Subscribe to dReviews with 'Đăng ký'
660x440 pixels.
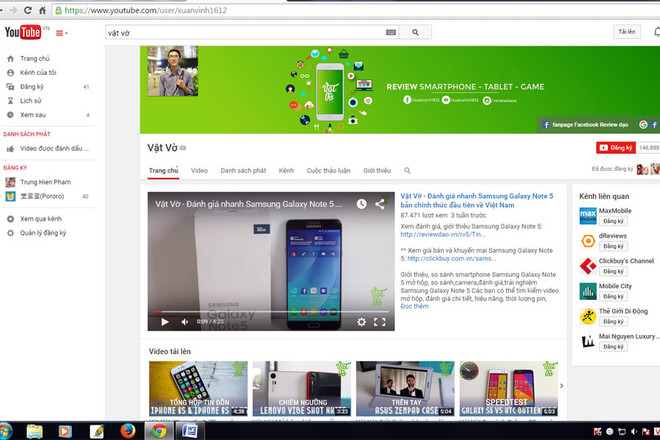point(613,246)
